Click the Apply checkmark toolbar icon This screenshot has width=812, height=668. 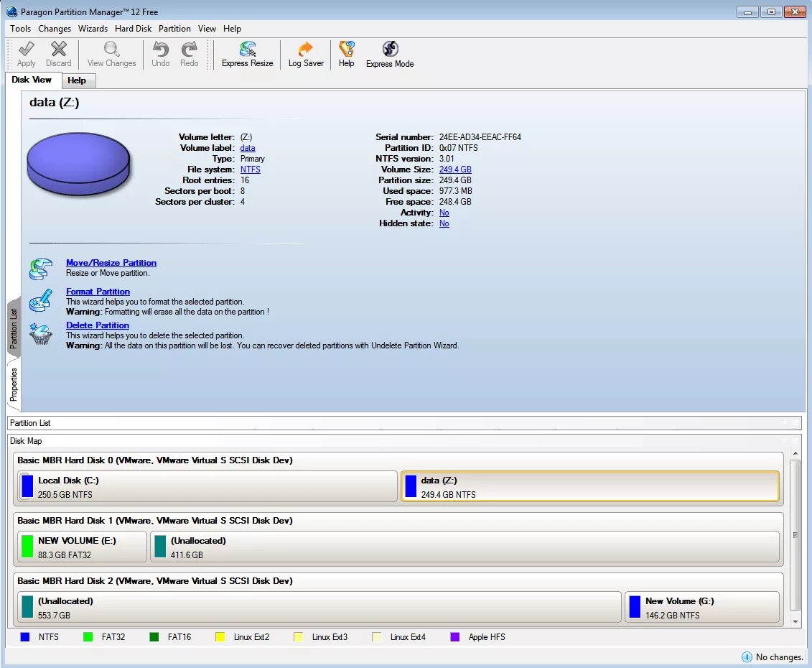click(x=26, y=50)
